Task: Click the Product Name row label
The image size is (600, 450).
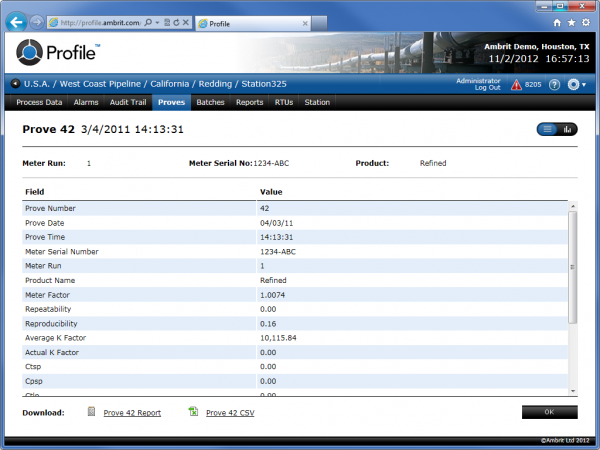Action: [50, 280]
